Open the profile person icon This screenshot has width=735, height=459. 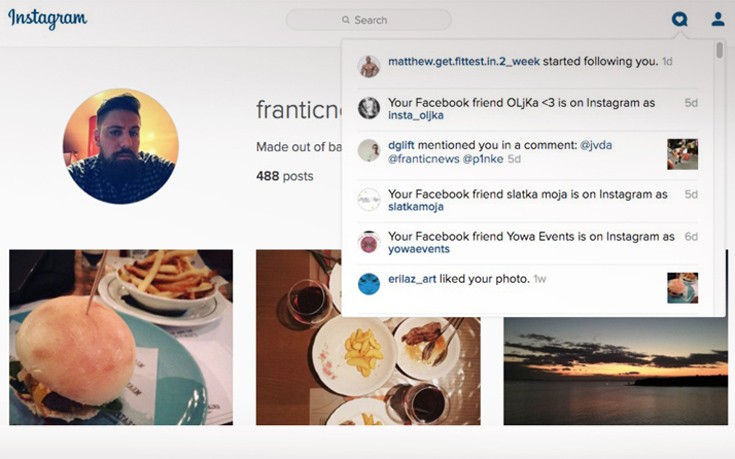(718, 19)
